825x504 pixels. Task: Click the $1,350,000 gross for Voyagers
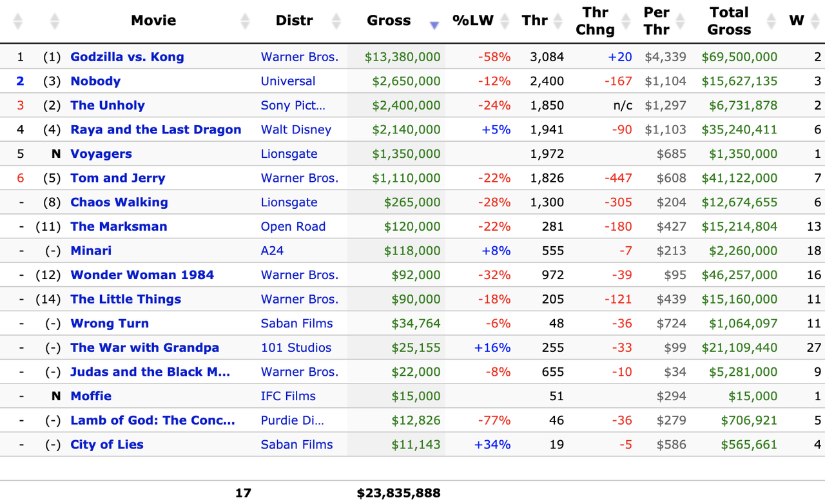[407, 154]
